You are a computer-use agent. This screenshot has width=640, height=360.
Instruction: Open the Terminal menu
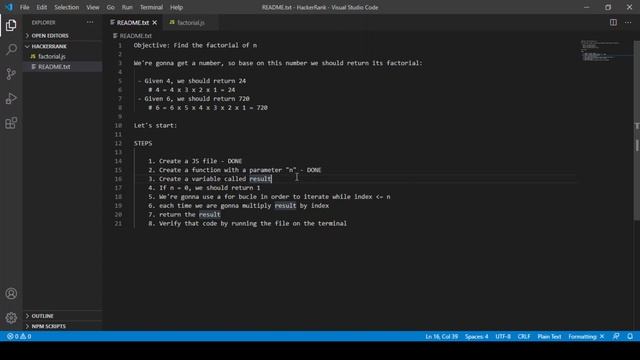pyautogui.click(x=151, y=7)
